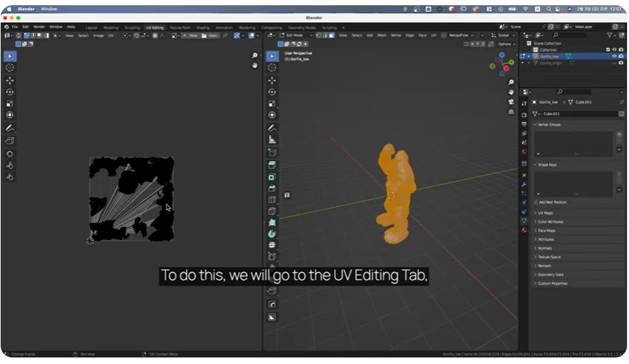629x364 pixels.
Task: Select the Annotate tool in UV editor
Action: pos(10,129)
